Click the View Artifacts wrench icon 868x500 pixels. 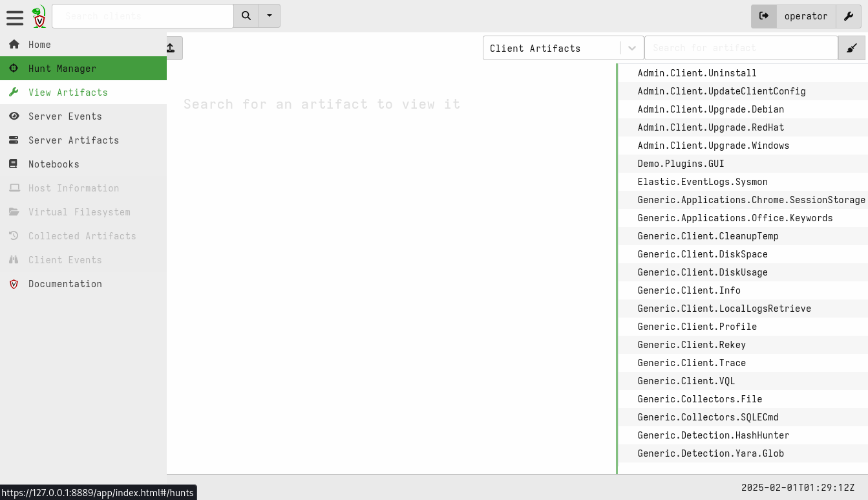pos(14,92)
